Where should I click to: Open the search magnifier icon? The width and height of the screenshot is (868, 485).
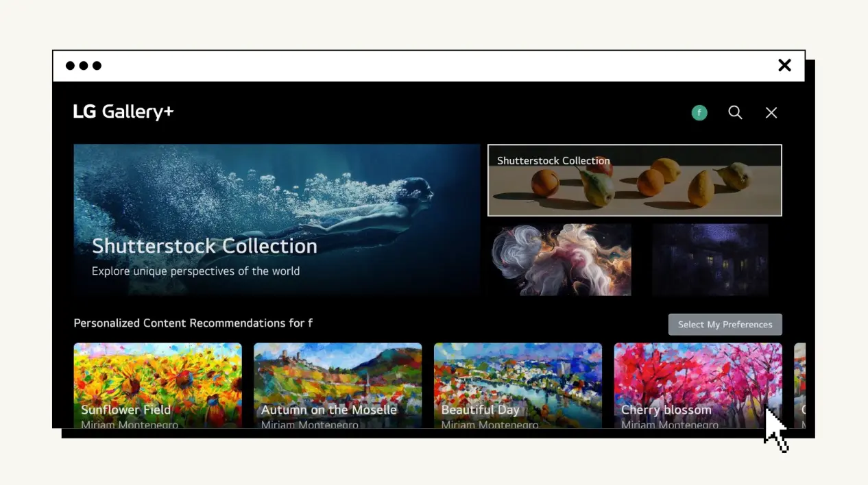click(x=735, y=112)
